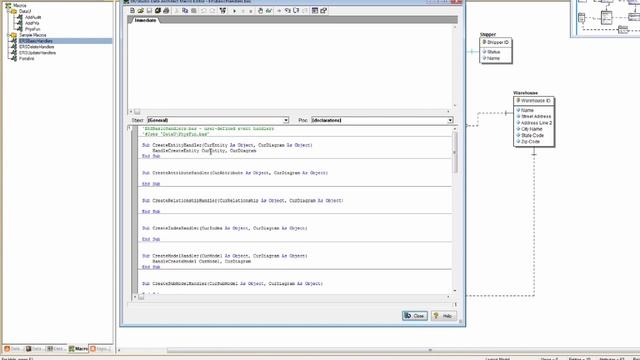Click the Undo toolbar icon
This screenshot has width=640, height=360.
tap(204, 11)
